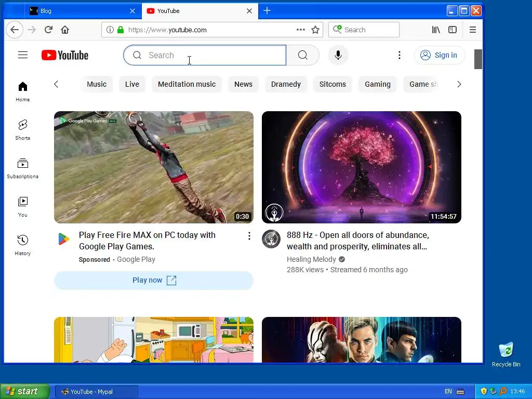Click the browser forward arrow

32,30
